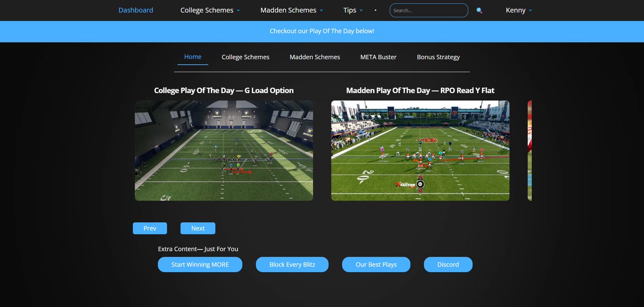Select the Home tab

tap(193, 57)
